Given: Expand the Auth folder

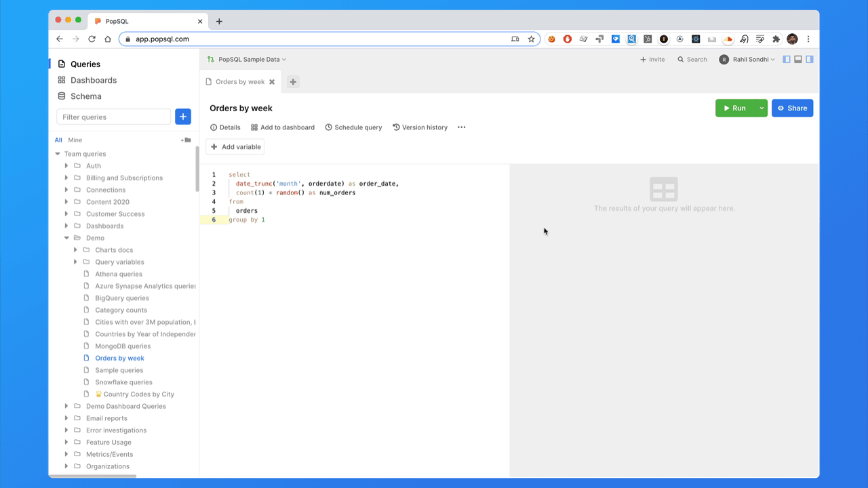Looking at the screenshot, I should [x=66, y=166].
